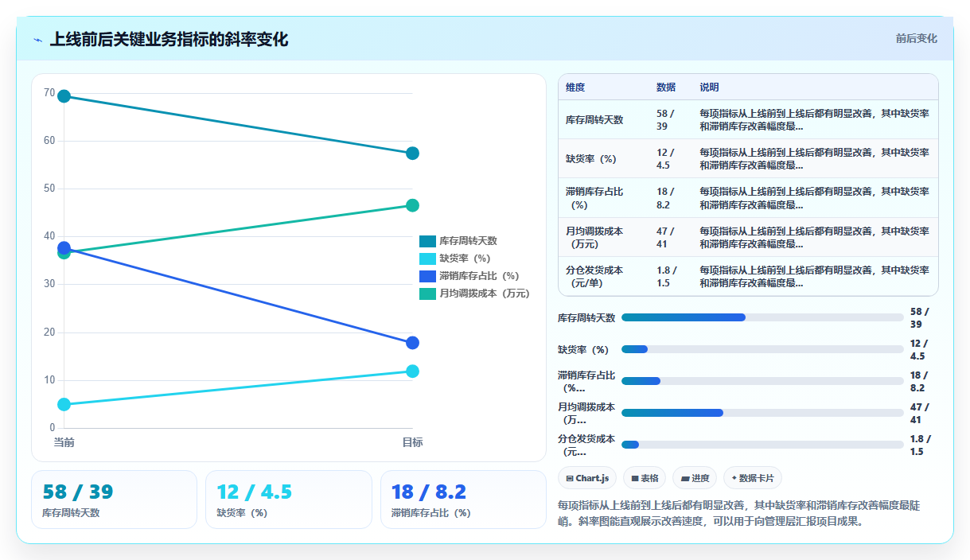Click the 库存周转天数 data point at 当前
970x560 pixels.
[x=64, y=96]
